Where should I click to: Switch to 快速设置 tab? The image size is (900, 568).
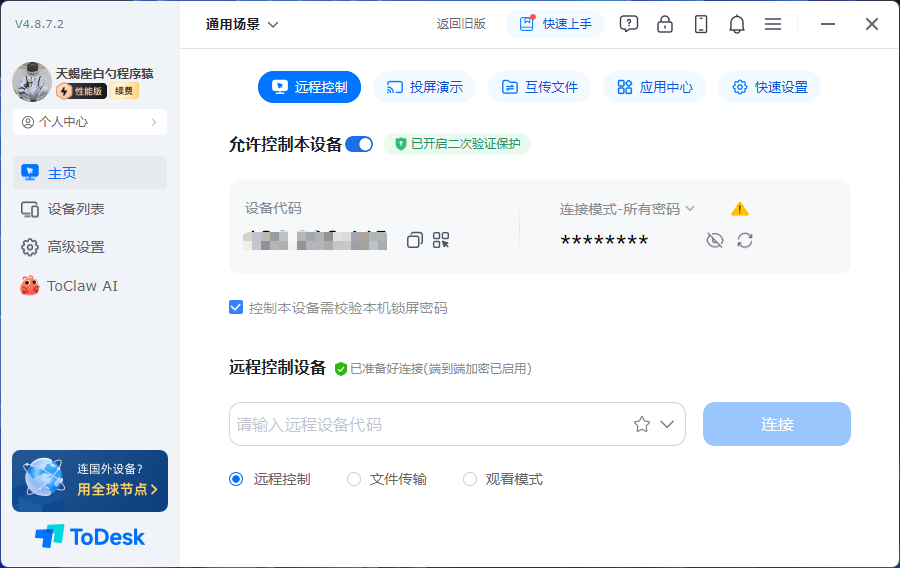pyautogui.click(x=770, y=87)
